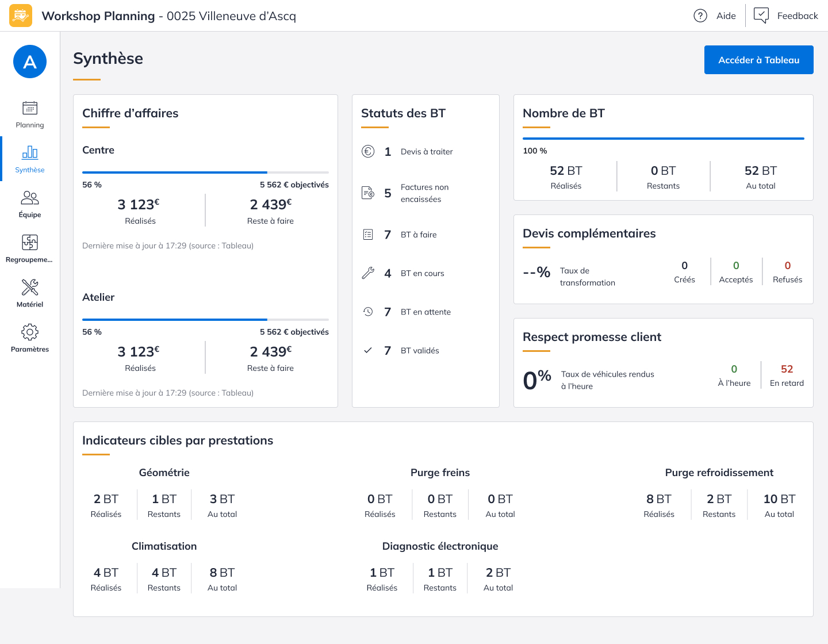Screen dimensions: 828x644
Task: Click the Feedback speech bubble icon
Action: point(761,16)
